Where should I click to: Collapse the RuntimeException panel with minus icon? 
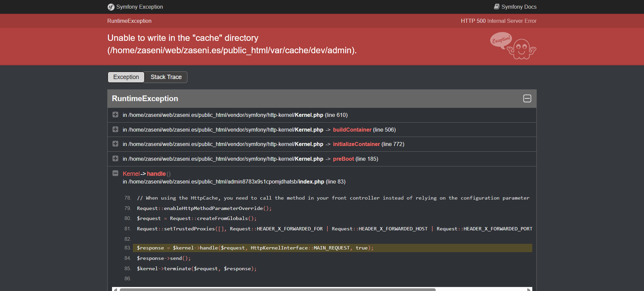tap(527, 98)
